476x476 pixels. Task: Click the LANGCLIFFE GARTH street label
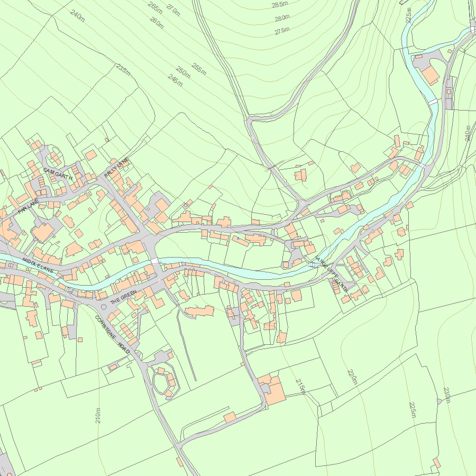pos(332,274)
